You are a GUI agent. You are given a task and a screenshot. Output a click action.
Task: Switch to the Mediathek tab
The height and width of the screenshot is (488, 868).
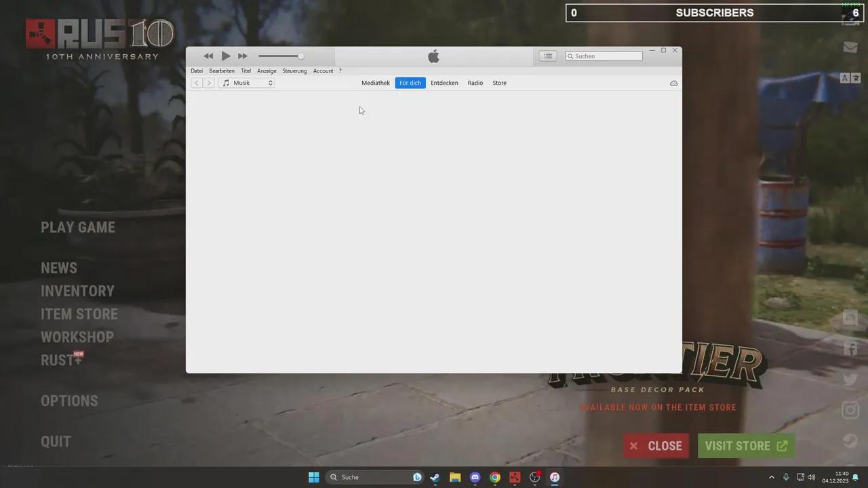coord(376,83)
